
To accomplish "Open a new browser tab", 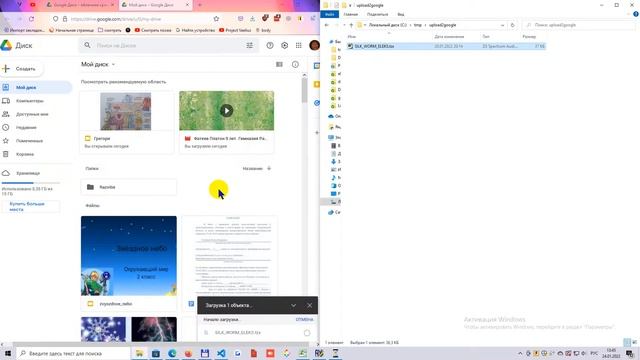I will coord(200,5).
